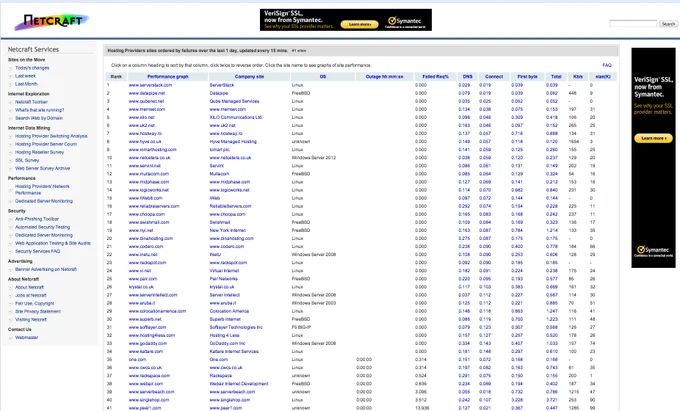Open www.singlehop.com performance graph
Image resolution: width=680 pixels, height=411 pixels.
point(149,400)
